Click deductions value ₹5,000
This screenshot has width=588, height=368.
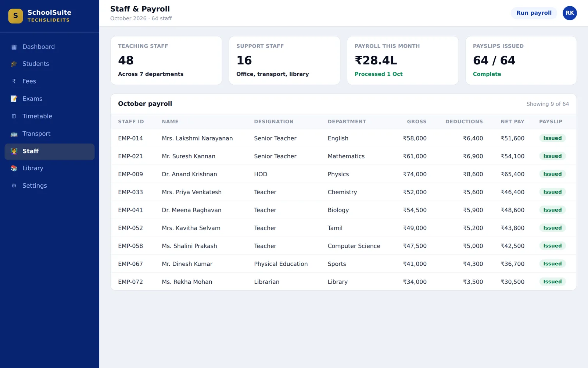click(x=473, y=246)
